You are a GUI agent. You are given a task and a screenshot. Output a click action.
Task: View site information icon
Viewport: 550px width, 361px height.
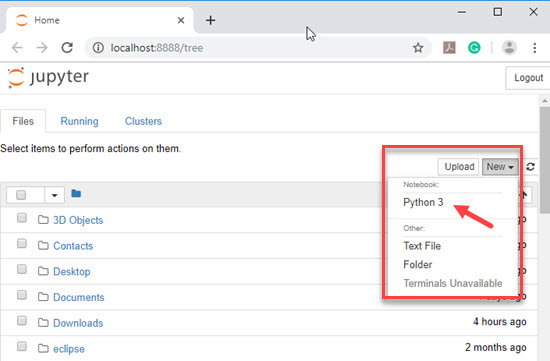click(98, 48)
